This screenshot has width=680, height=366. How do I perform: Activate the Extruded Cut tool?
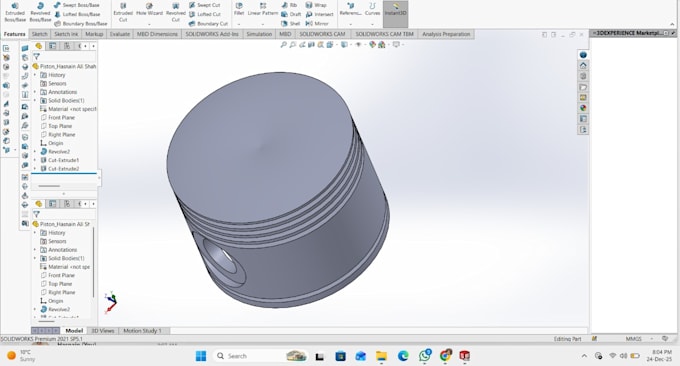click(123, 12)
